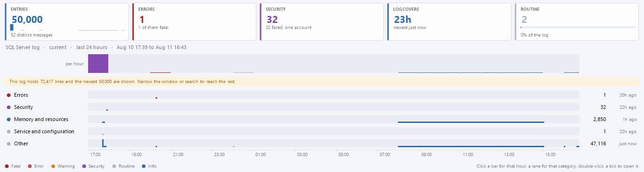644x172 pixels.
Task: Select the Security lane label
Action: (23, 107)
